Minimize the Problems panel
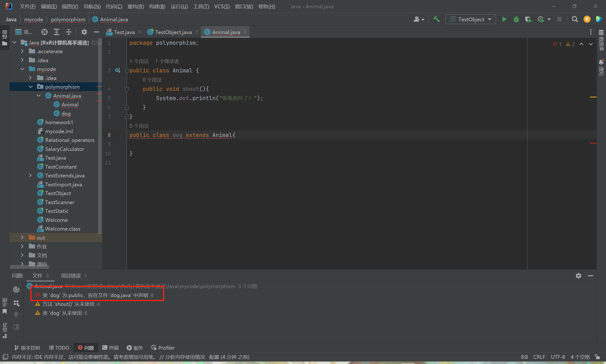 coord(591,276)
